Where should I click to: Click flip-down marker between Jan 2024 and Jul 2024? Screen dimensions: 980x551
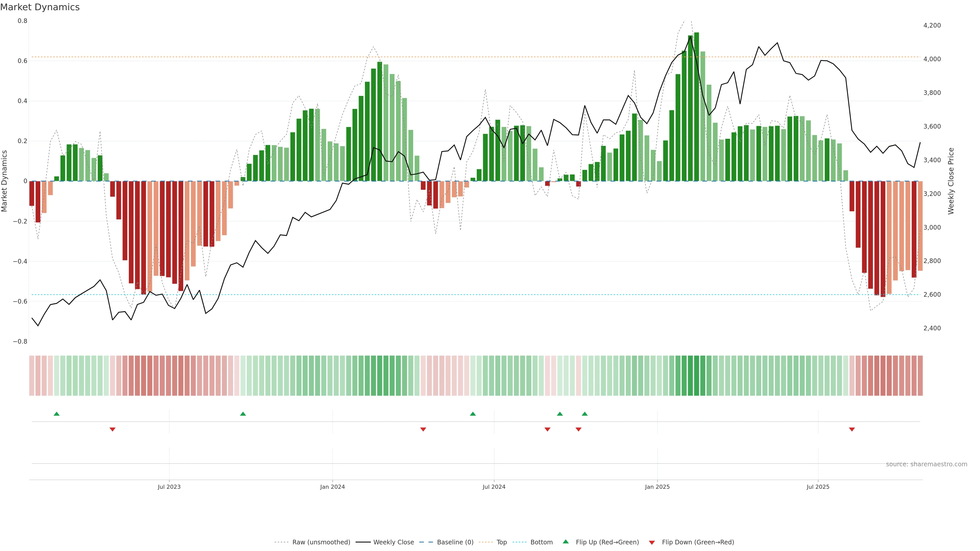(423, 429)
